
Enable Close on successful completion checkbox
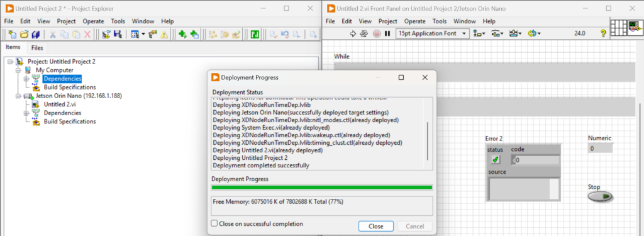[214, 223]
